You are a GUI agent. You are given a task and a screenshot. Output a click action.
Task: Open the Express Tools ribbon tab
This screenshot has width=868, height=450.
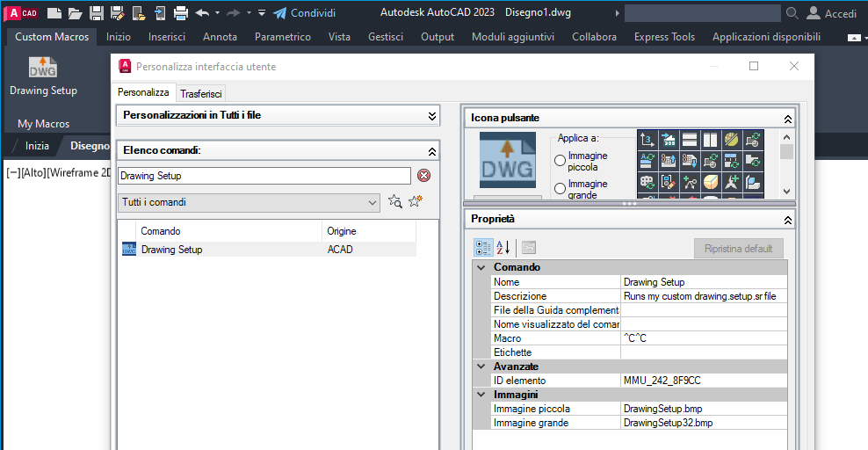(x=664, y=37)
